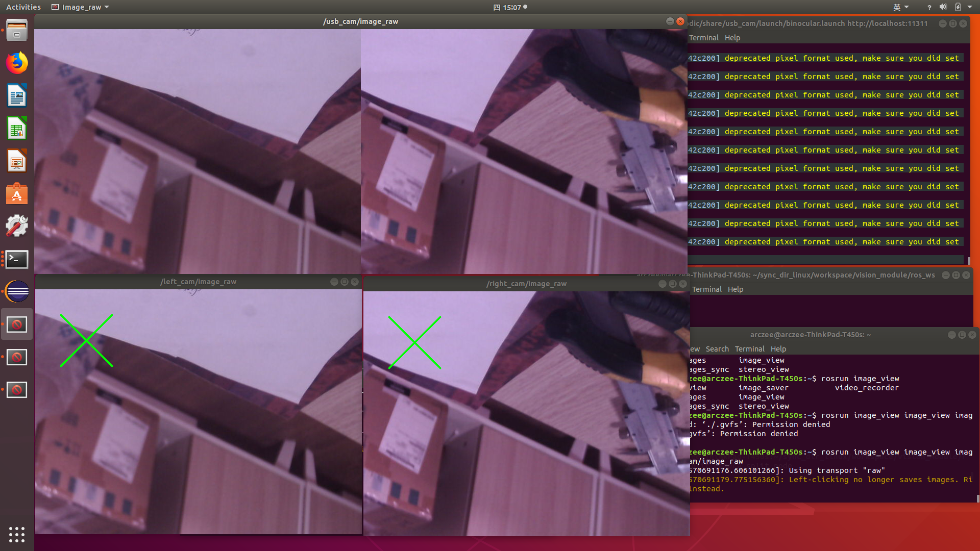Open LibreOffice Calc spreadsheet icon

[17, 129]
